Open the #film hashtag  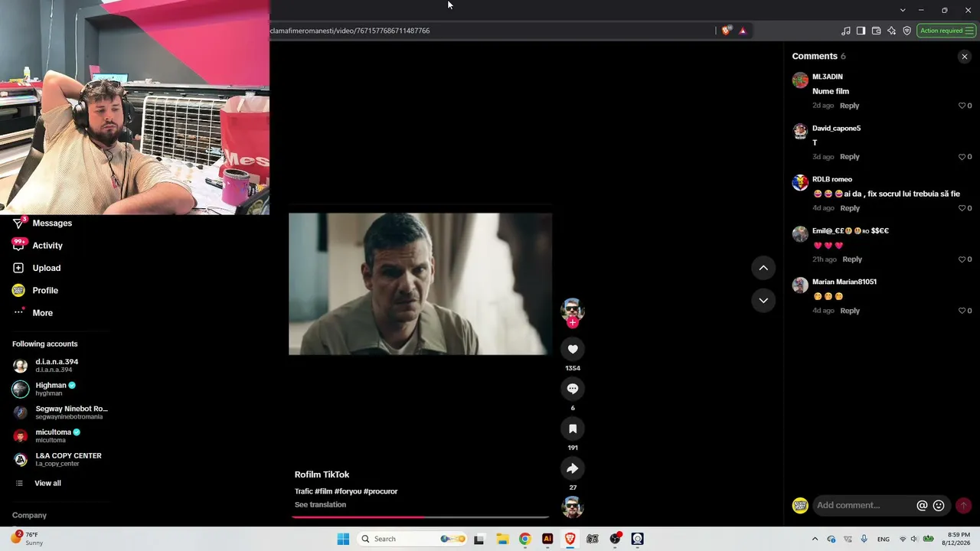pyautogui.click(x=323, y=491)
